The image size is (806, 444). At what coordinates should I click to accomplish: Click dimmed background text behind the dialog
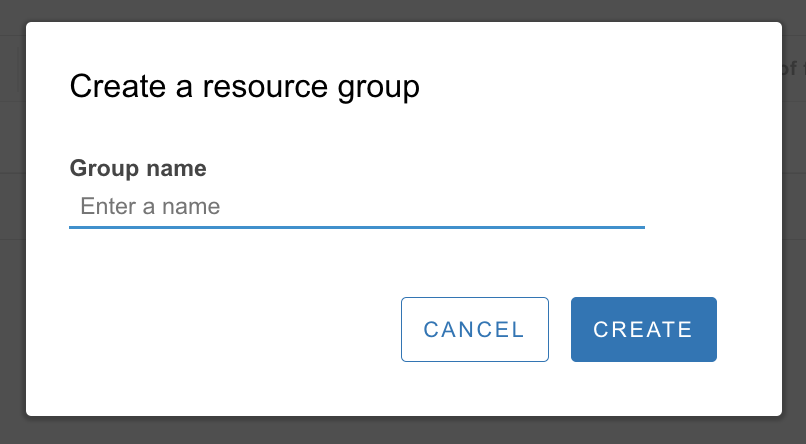[794, 68]
